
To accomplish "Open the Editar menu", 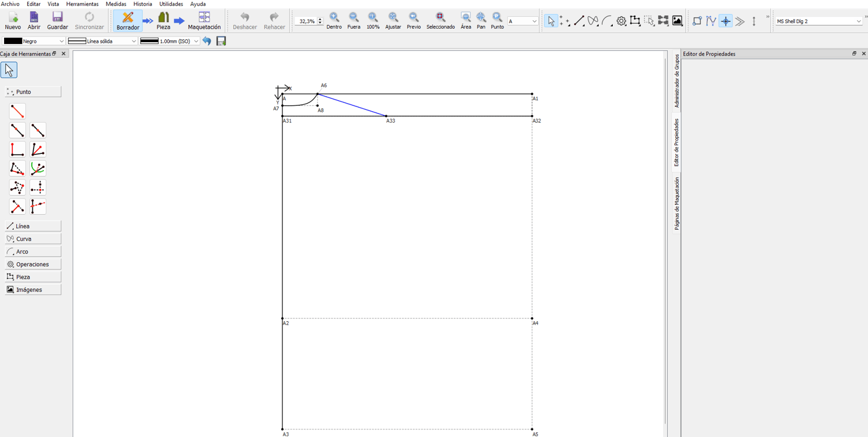I will tap(34, 4).
